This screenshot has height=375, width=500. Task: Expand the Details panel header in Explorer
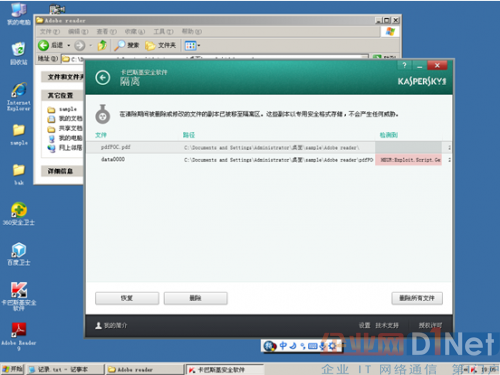pos(62,171)
